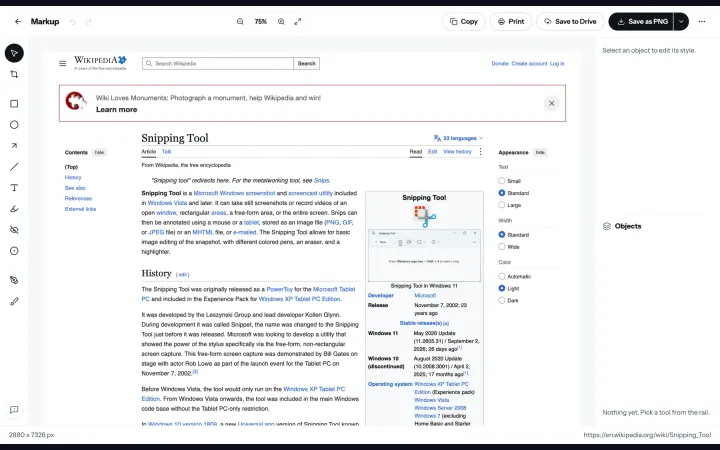Click the Wikipedia logo
The height and width of the screenshot is (450, 720).
[100, 63]
